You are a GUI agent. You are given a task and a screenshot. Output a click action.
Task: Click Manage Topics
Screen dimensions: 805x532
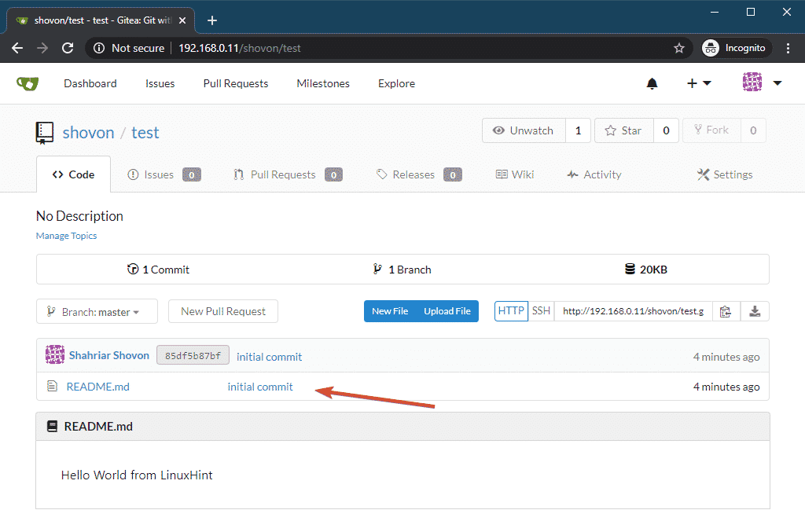pyautogui.click(x=66, y=236)
